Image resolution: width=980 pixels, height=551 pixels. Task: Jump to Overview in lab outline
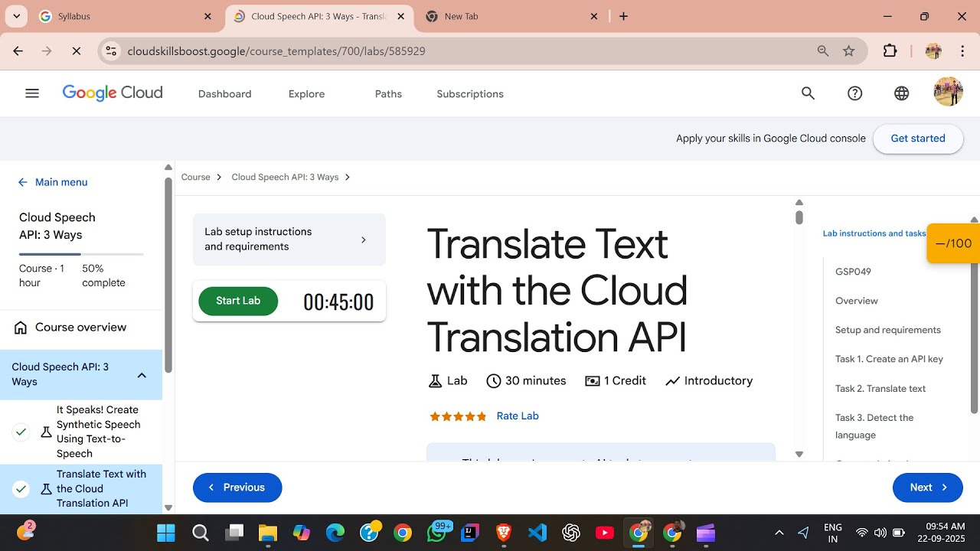click(857, 301)
